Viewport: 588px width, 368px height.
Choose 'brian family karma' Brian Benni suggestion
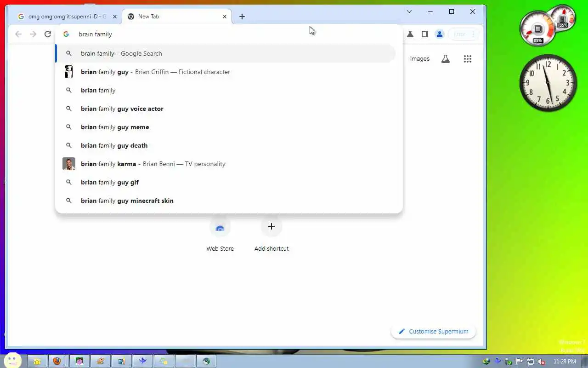click(x=226, y=164)
